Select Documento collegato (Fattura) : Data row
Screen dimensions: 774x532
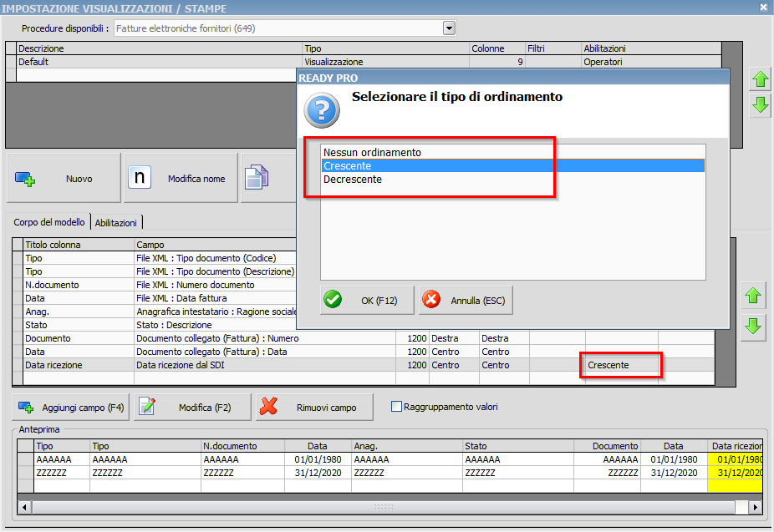(364, 352)
